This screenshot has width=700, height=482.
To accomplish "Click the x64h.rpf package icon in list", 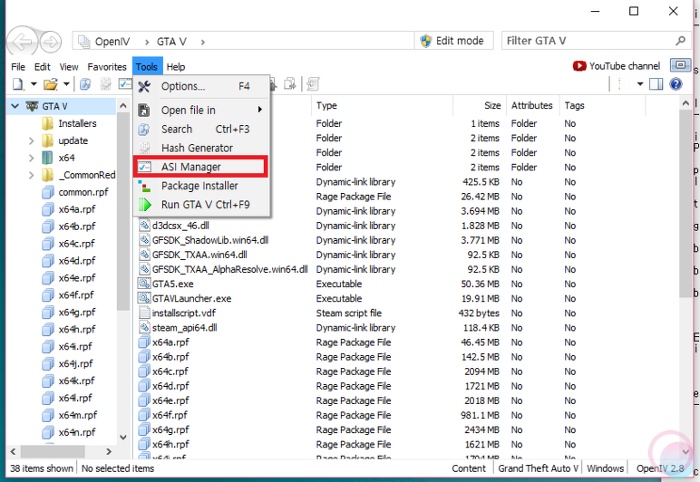I will pos(144,445).
